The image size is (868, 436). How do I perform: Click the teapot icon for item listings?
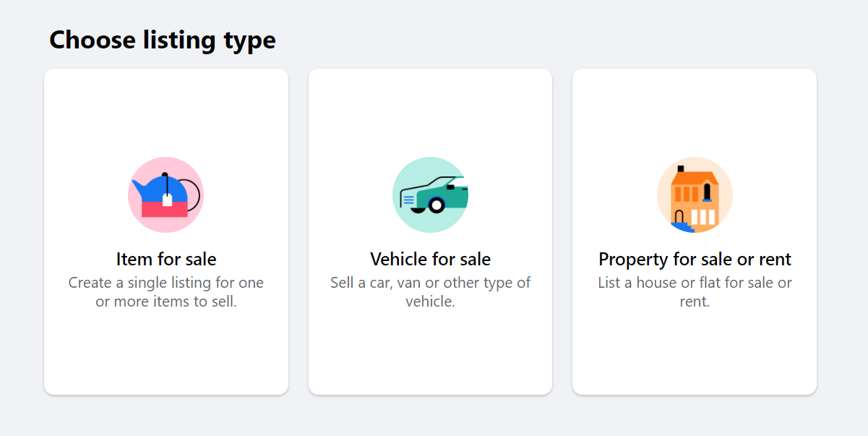click(x=166, y=195)
